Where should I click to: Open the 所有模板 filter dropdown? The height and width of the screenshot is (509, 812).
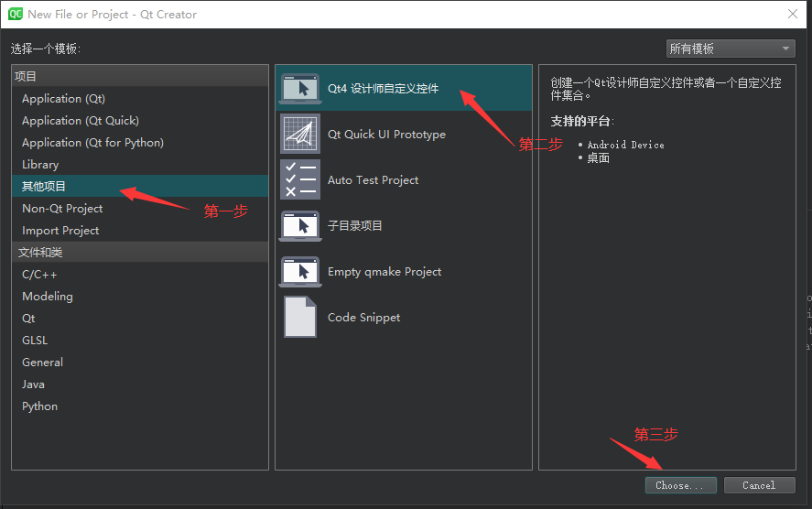pos(731,49)
